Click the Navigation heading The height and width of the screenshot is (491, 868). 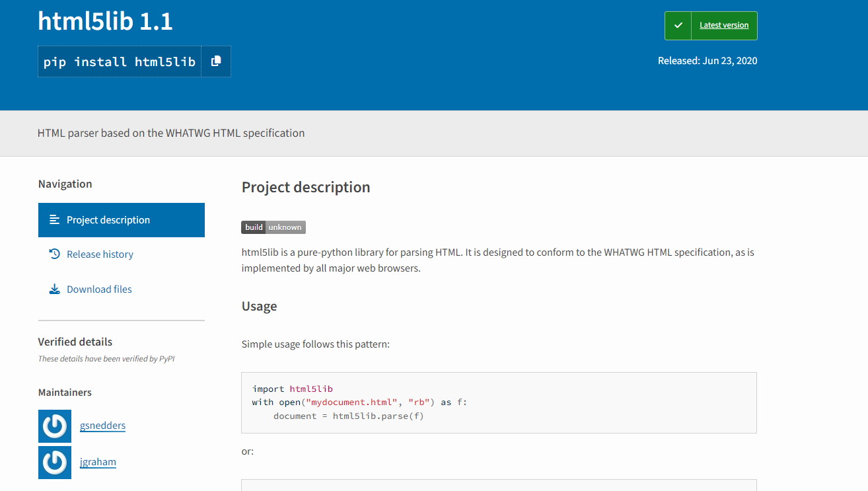coord(65,184)
